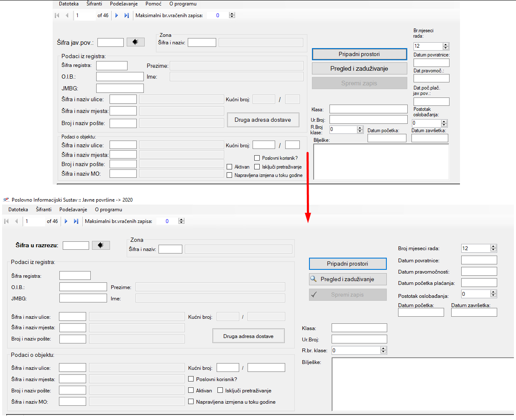This screenshot has height=420, width=516.
Task: Enable Aktivan checkbox in the upper form
Action: click(x=230, y=167)
